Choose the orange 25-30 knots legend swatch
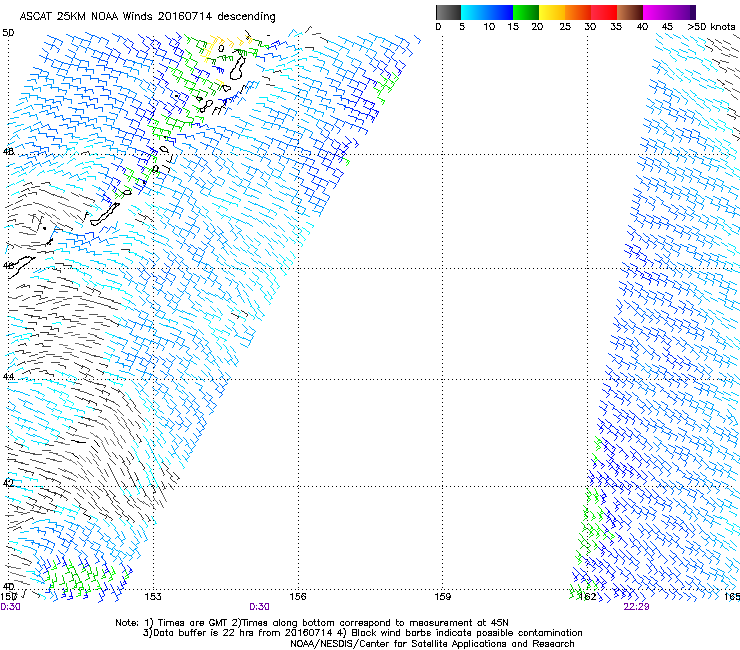This screenshot has height=650, width=740. (578, 12)
